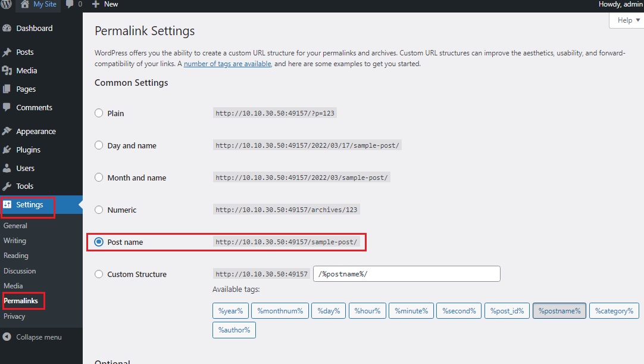The height and width of the screenshot is (364, 644).
Task: Go to the Media menu item under Comments
Action: coord(27,71)
